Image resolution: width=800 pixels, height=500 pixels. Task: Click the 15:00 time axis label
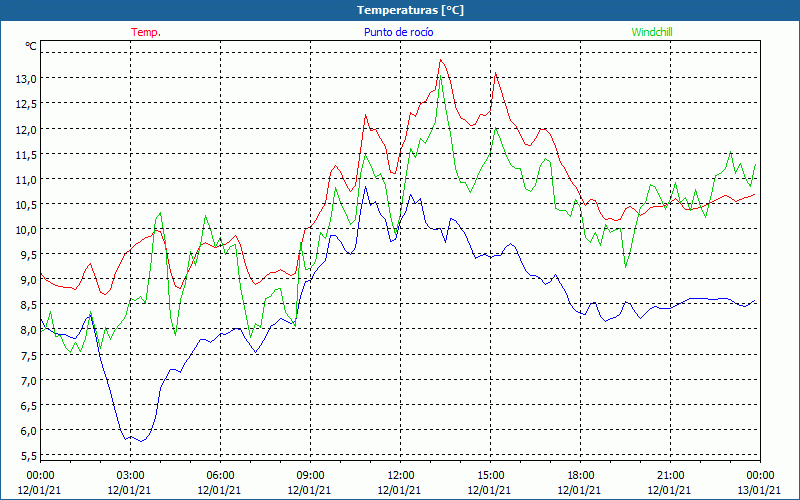(490, 476)
